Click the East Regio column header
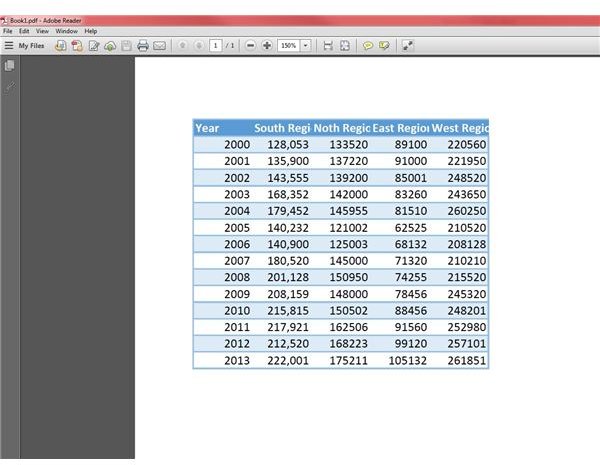This screenshot has width=600, height=465. [401, 128]
